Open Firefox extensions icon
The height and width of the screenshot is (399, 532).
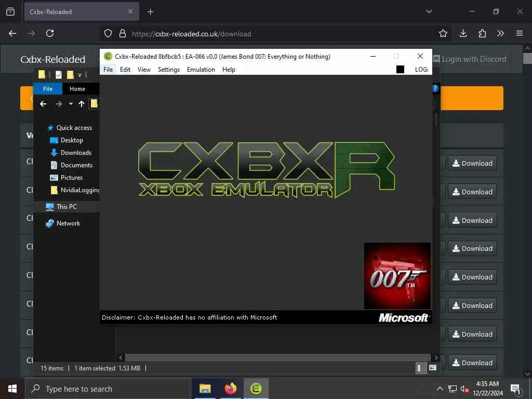pyautogui.click(x=482, y=33)
